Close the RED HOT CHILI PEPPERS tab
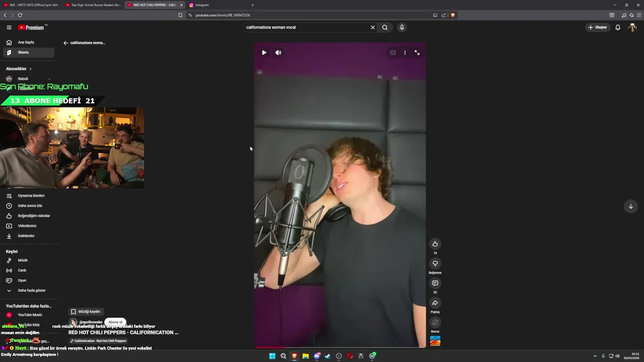644x362 pixels. [x=181, y=5]
